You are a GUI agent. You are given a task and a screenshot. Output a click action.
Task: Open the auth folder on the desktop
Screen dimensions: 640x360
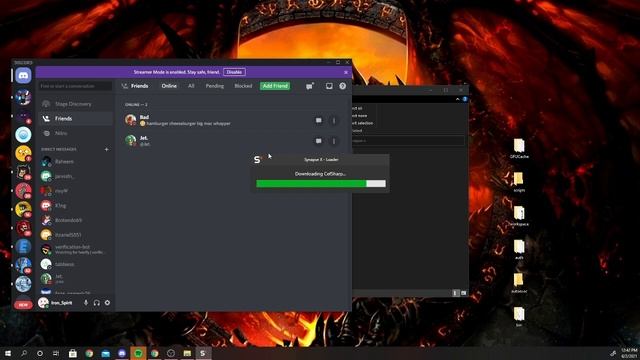coord(519,250)
